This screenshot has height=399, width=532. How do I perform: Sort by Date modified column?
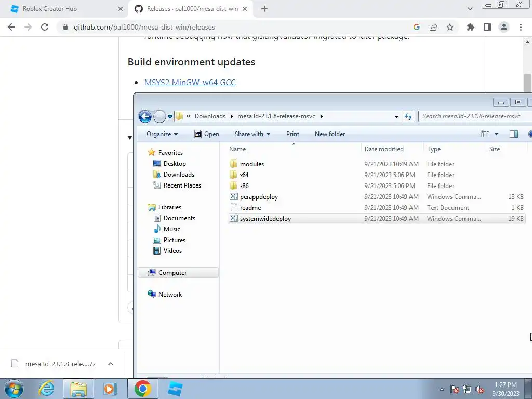pos(393,149)
